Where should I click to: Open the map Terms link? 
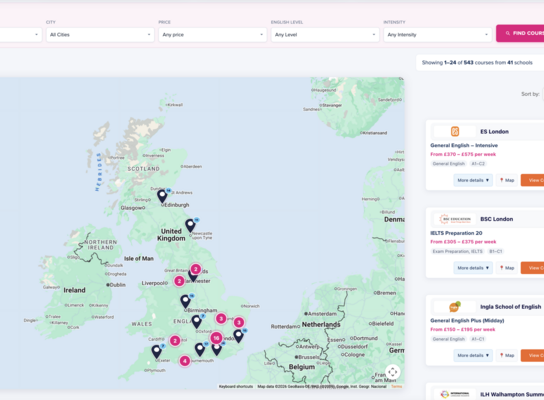point(396,386)
